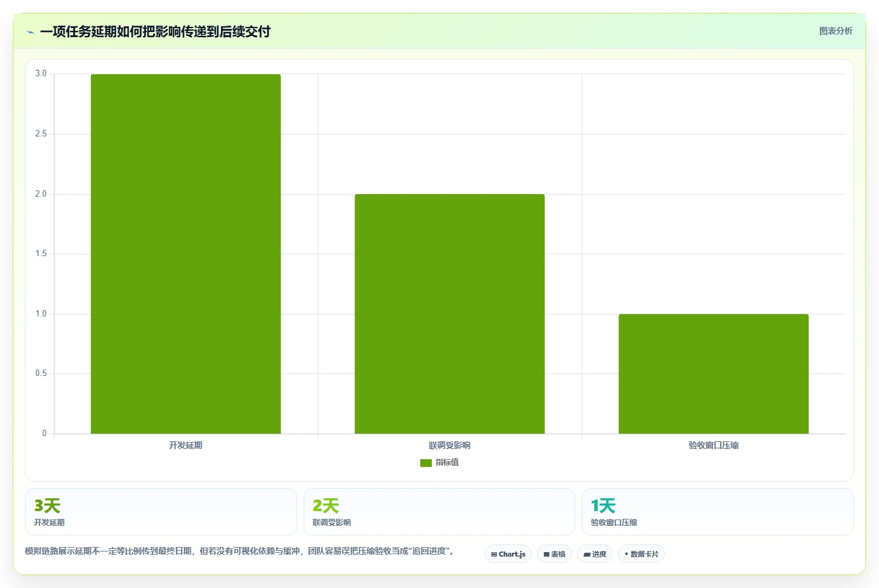Image resolution: width=879 pixels, height=588 pixels.
Task: Click the 0.5 y-axis tick label
Action: point(41,373)
